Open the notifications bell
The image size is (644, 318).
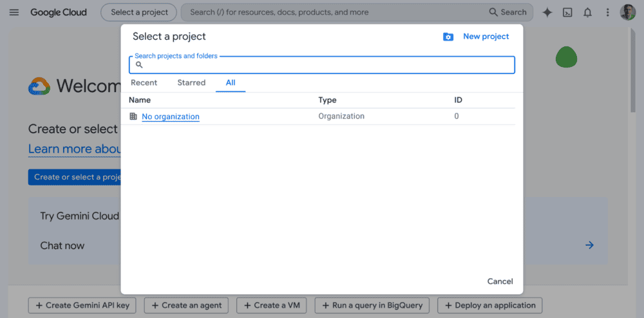[x=588, y=12]
